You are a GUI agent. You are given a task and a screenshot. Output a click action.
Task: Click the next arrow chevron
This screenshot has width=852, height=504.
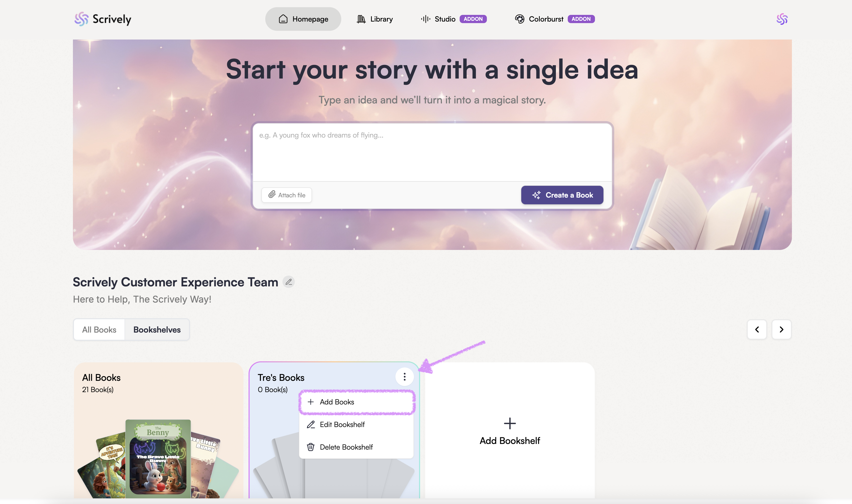pyautogui.click(x=781, y=329)
